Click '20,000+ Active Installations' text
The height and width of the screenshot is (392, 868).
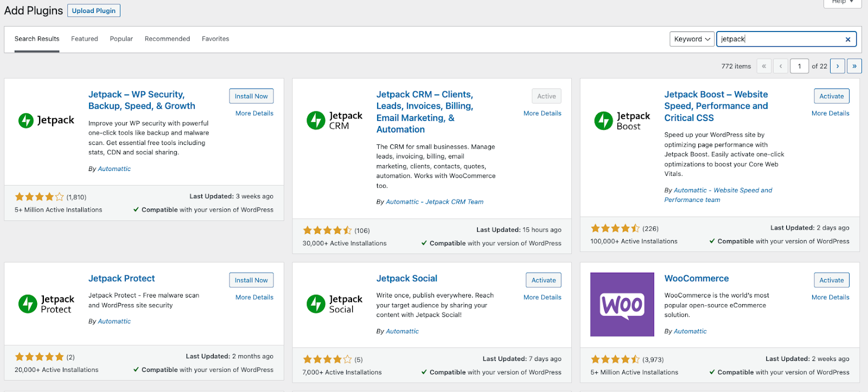pyautogui.click(x=56, y=370)
